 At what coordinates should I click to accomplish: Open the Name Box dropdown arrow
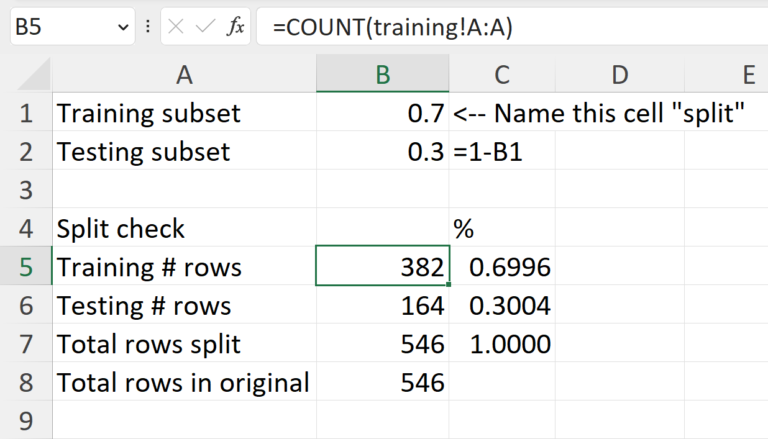pyautogui.click(x=123, y=28)
